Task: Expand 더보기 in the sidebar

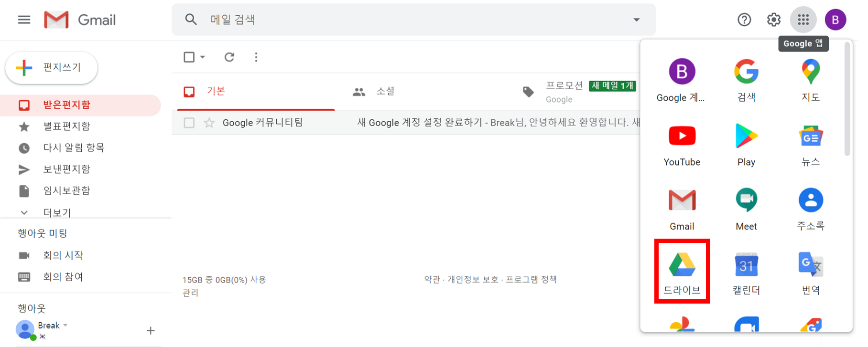Action: [57, 212]
